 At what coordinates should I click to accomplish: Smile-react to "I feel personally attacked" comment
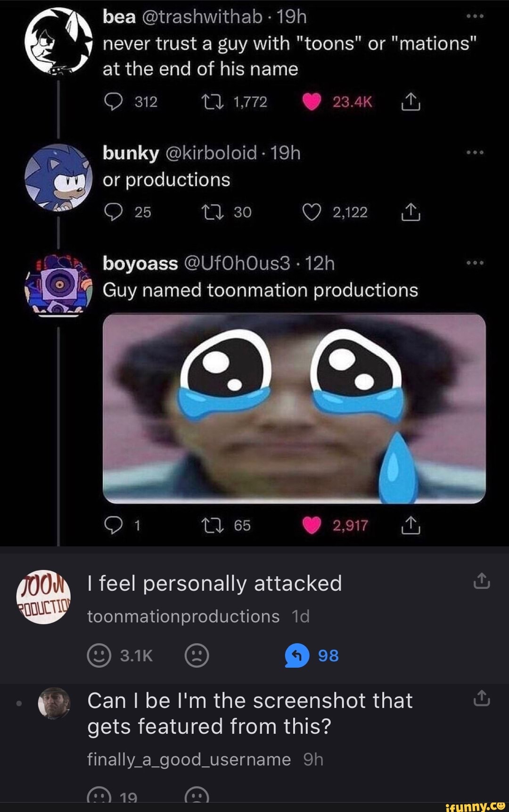[x=99, y=655]
